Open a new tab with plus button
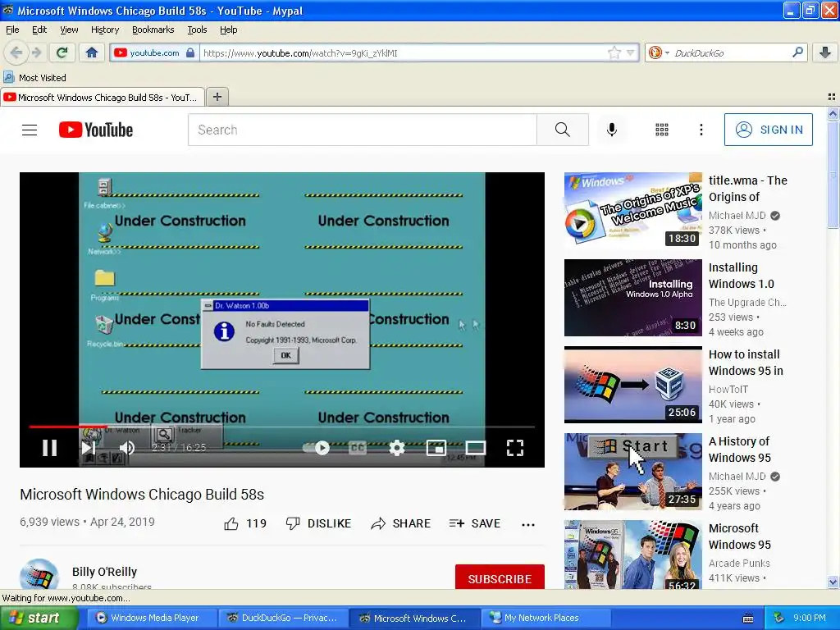Image resolution: width=840 pixels, height=630 pixels. tap(217, 97)
